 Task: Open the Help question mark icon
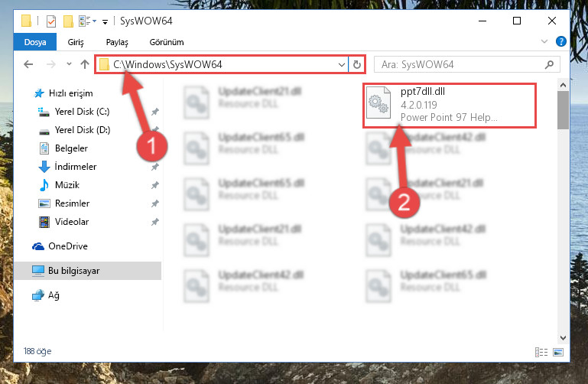tap(561, 41)
